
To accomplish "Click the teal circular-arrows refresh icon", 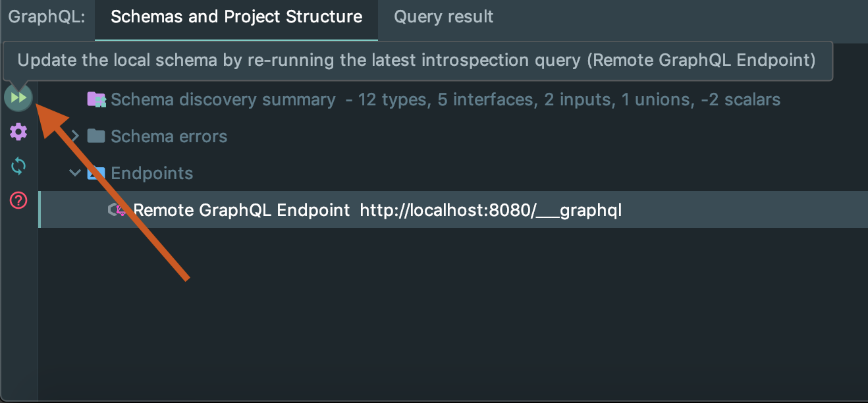I will point(18,167).
